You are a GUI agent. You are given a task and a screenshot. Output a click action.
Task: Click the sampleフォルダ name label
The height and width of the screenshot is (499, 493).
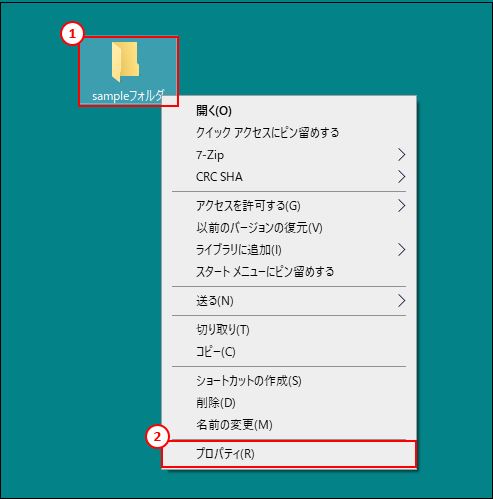pos(128,96)
